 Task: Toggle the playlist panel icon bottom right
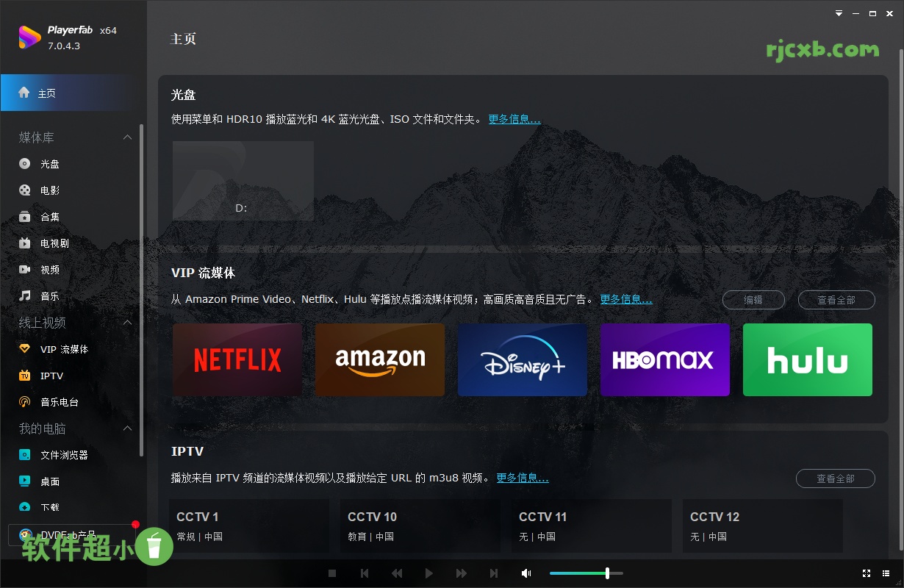coord(886,573)
